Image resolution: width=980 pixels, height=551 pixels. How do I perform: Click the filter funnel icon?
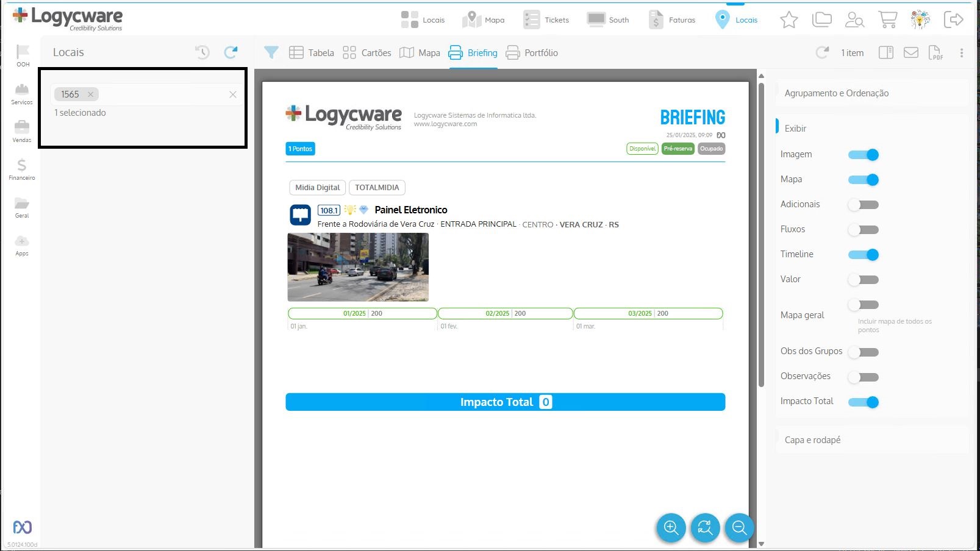pyautogui.click(x=271, y=53)
